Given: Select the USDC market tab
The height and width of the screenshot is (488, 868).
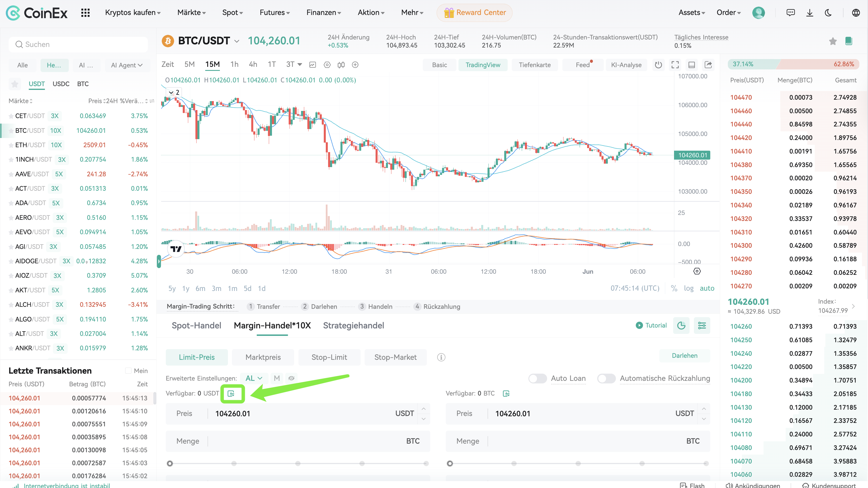Looking at the screenshot, I should (x=61, y=84).
